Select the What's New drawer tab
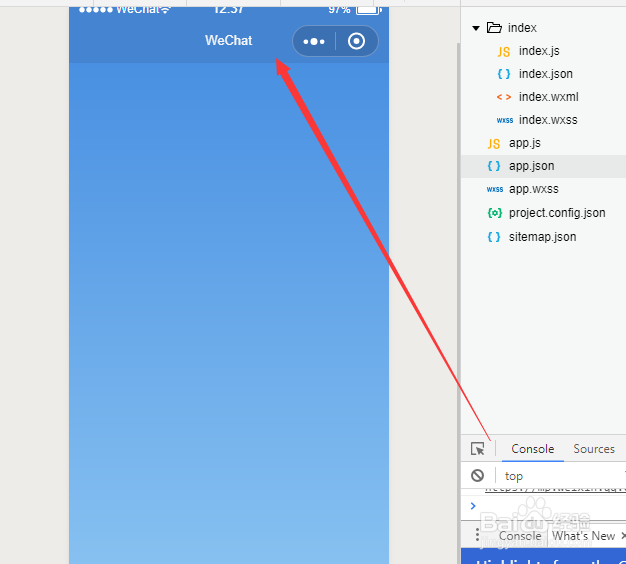Image resolution: width=626 pixels, height=564 pixels. pyautogui.click(x=583, y=536)
